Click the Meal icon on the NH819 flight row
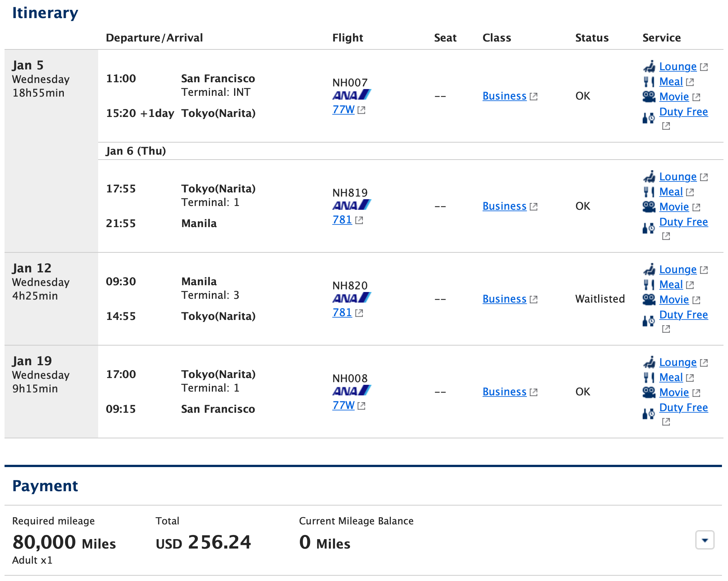 coord(648,192)
